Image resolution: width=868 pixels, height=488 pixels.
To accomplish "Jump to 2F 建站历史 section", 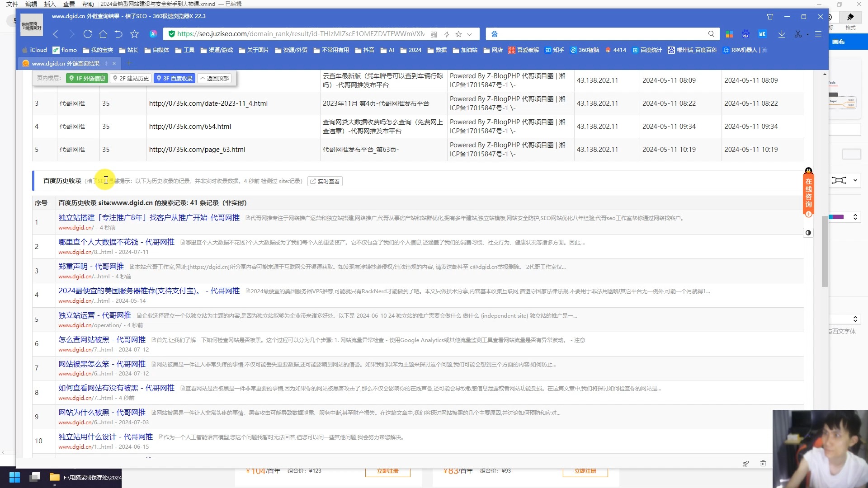I will 131,78.
